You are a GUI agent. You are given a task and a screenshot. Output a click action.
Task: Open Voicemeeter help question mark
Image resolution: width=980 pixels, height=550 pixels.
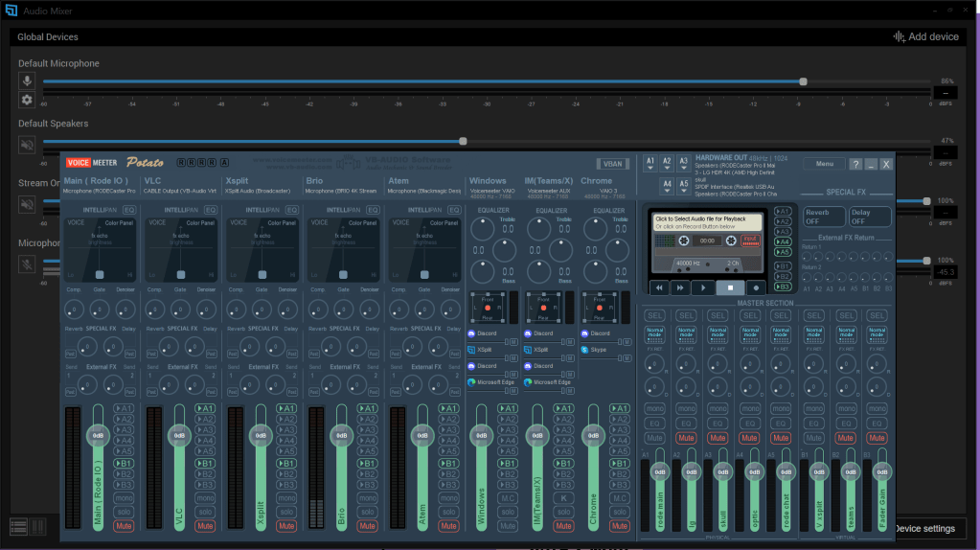pyautogui.click(x=855, y=165)
